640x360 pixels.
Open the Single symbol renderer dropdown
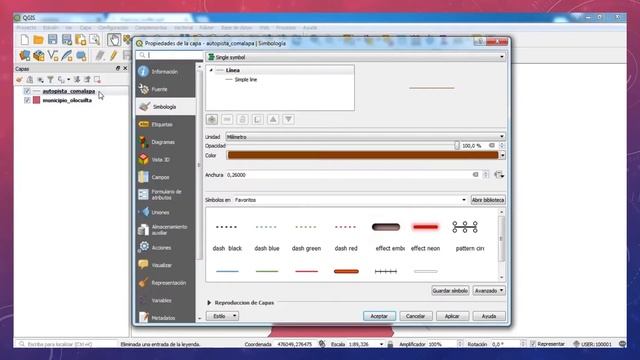tap(356, 57)
